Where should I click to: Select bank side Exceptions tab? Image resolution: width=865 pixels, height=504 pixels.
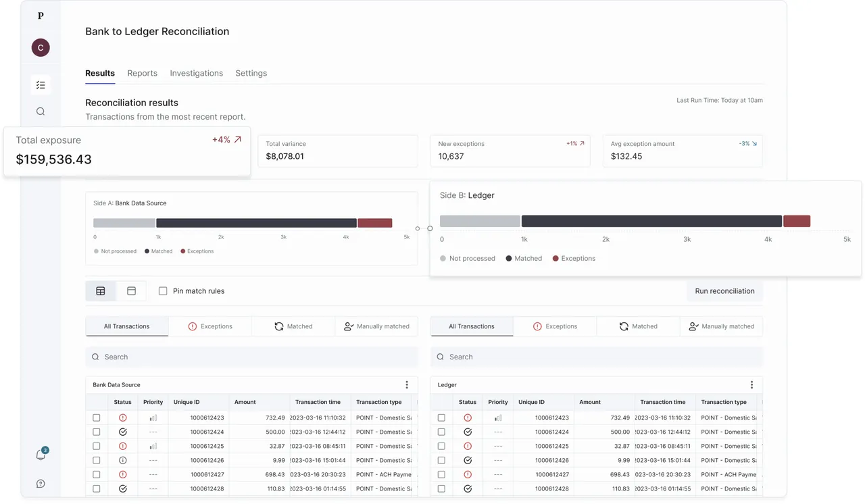point(210,326)
